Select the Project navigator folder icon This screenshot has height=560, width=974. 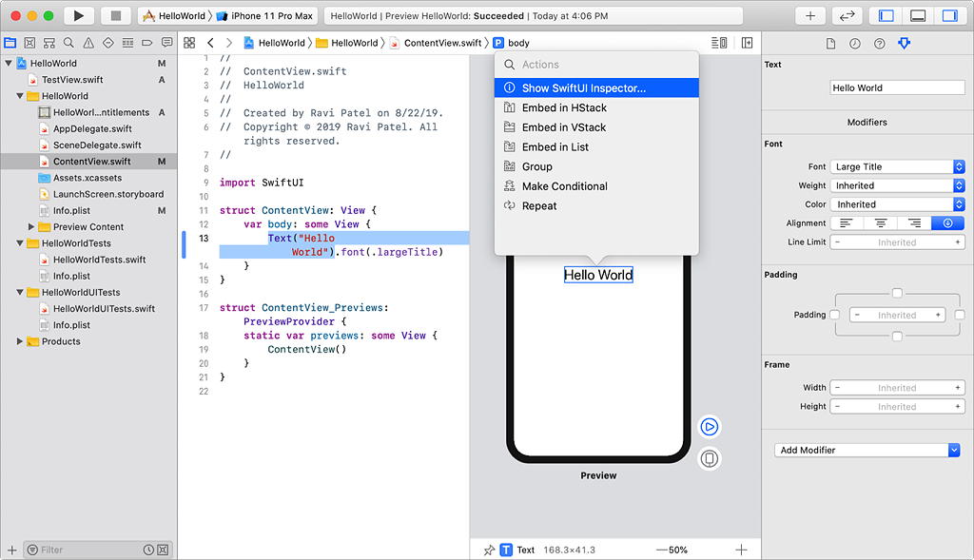(10, 43)
